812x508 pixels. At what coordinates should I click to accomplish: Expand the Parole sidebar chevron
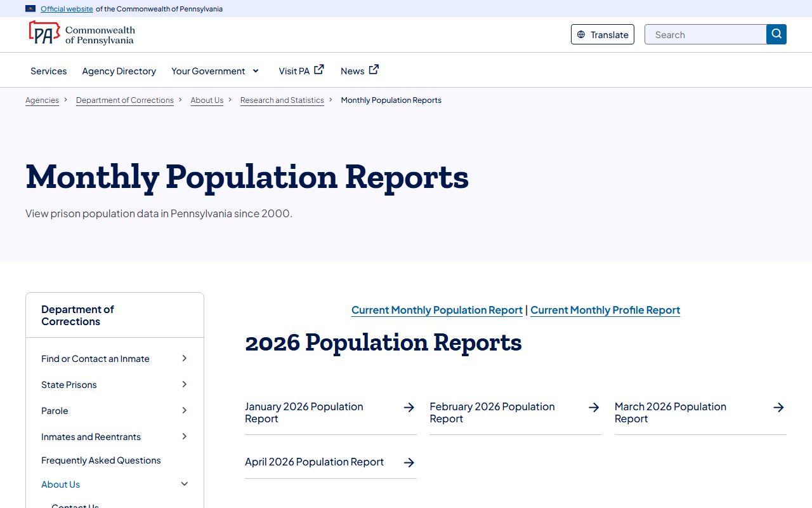coord(185,411)
